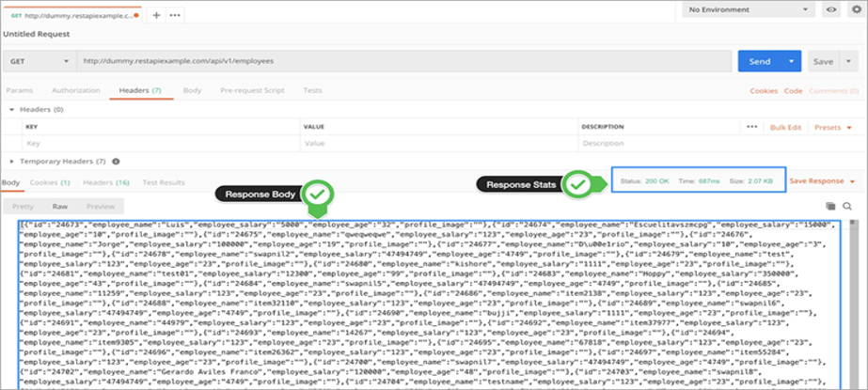
Task: Open the Send button dropdown arrow
Action: click(x=791, y=61)
